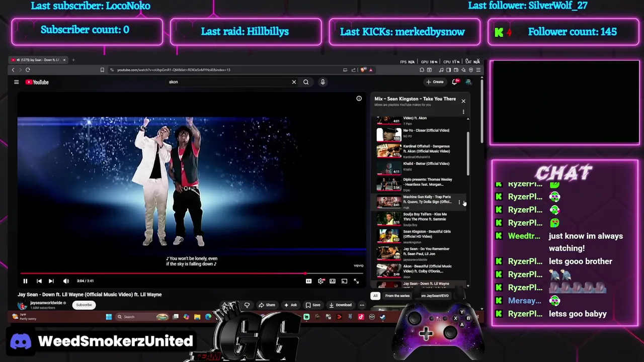Open a new browser tab
Viewport: 644px width, 362px height.
click(x=73, y=60)
